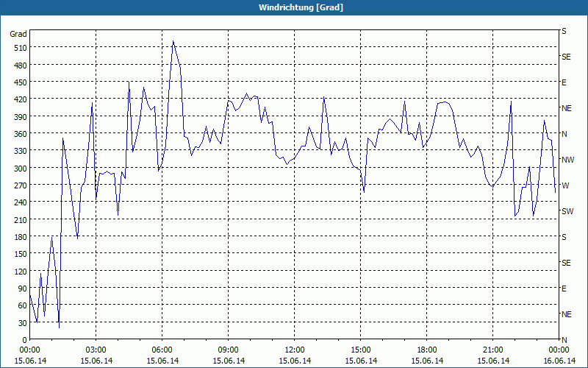This screenshot has height=368, width=588.
Task: Select the y-axis tick label 390
Action: [x=21, y=117]
